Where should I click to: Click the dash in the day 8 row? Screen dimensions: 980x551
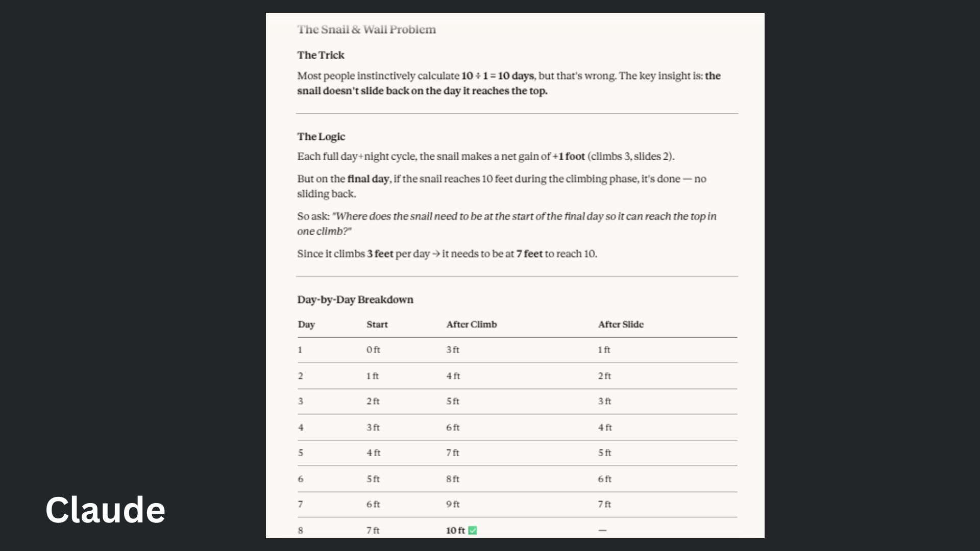click(x=602, y=531)
